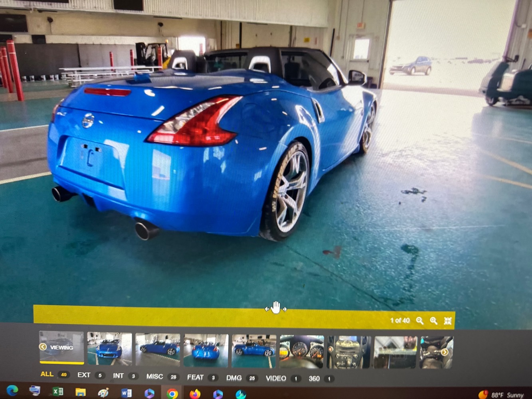Open the 88°F Sunny weather widget
532x399 pixels.
click(501, 395)
